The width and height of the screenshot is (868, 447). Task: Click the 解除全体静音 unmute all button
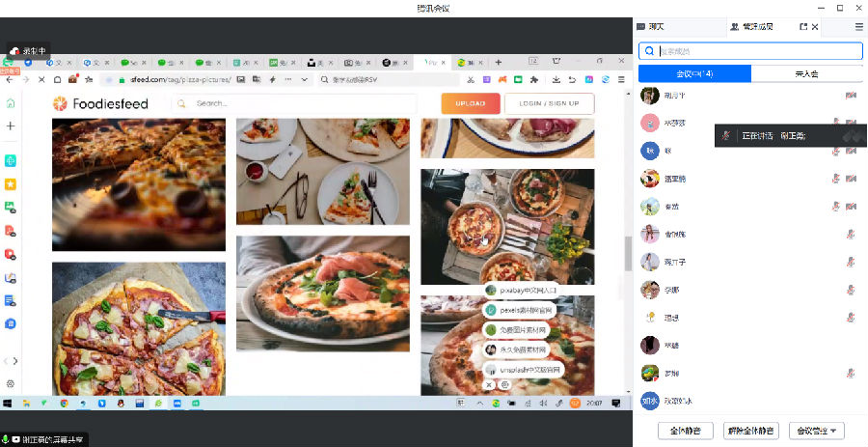pos(750,431)
